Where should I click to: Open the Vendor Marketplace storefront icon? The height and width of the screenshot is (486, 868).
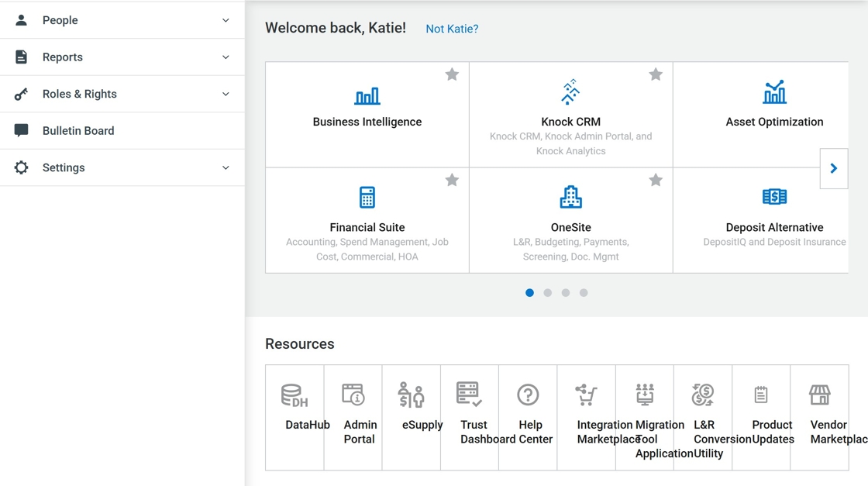pos(820,395)
